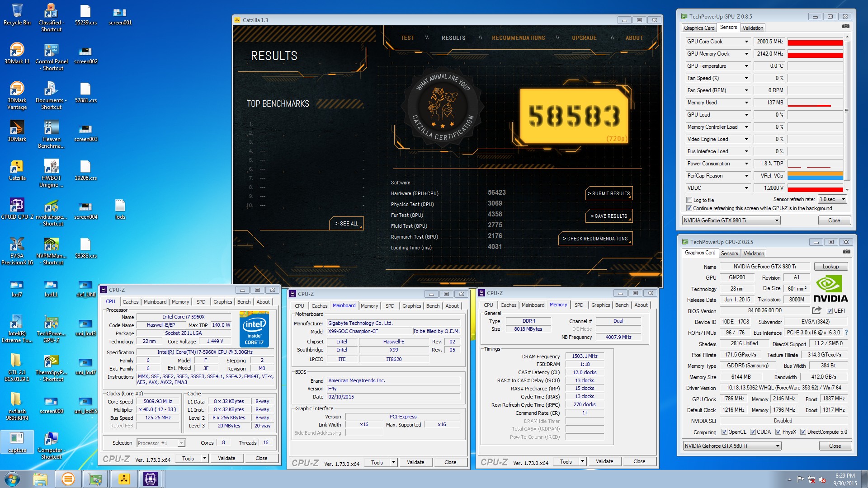Open the Intel Extreme Tuning desktop icon
This screenshot has width=868, height=488.
[17, 328]
